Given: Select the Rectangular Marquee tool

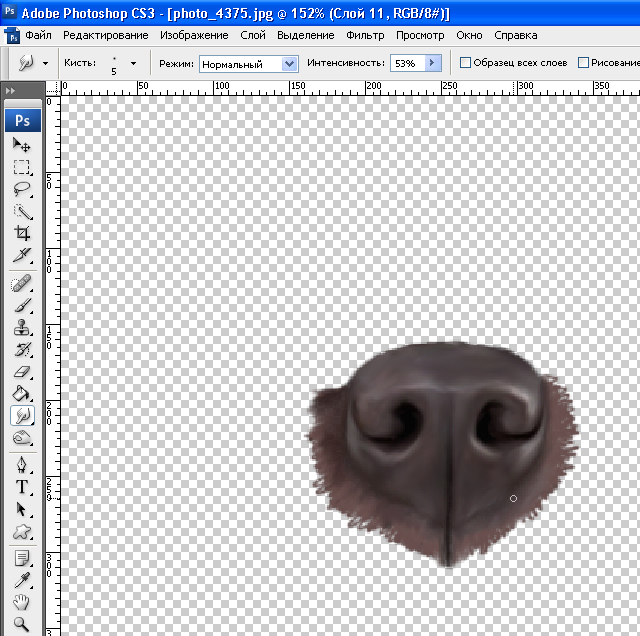Looking at the screenshot, I should [21, 167].
